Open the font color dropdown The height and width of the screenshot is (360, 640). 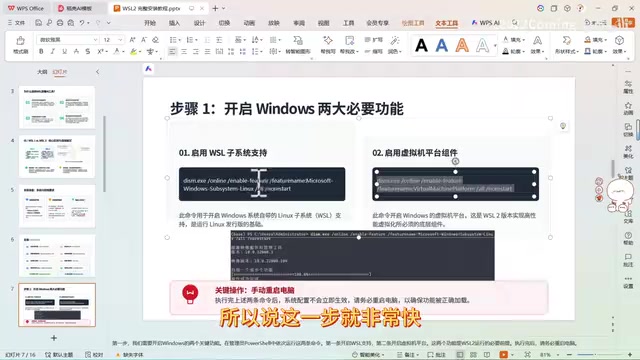tap(123, 52)
